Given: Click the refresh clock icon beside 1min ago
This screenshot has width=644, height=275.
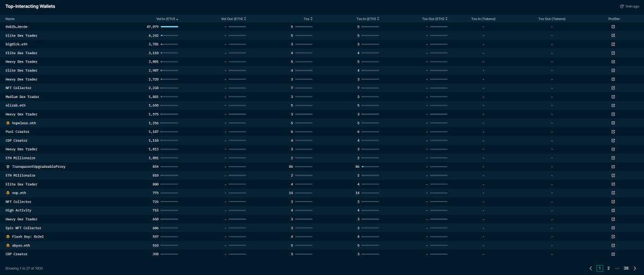Looking at the screenshot, I should click(x=622, y=6).
